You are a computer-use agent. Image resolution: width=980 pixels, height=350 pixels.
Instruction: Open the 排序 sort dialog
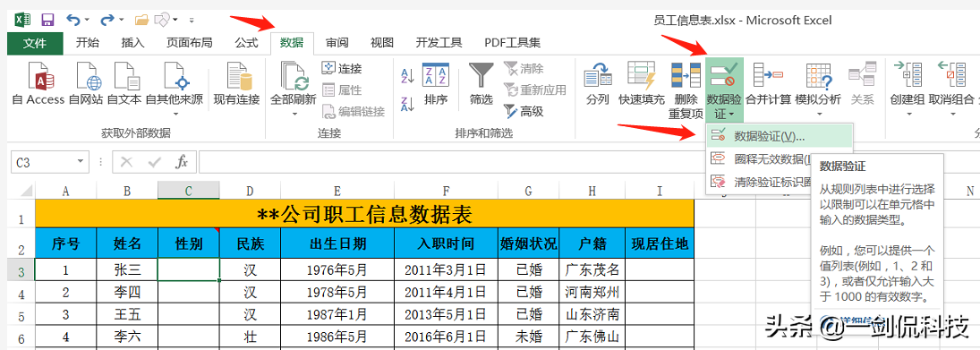point(436,83)
